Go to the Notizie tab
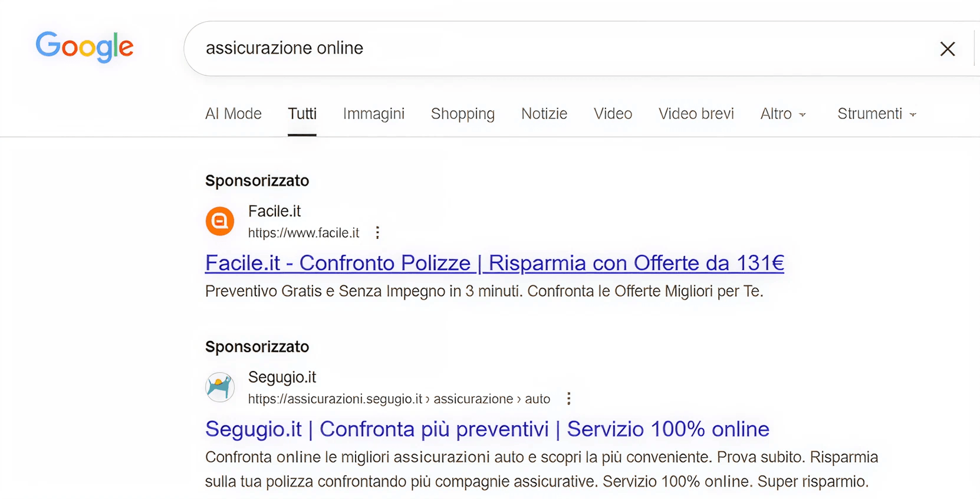980x499 pixels. (544, 114)
